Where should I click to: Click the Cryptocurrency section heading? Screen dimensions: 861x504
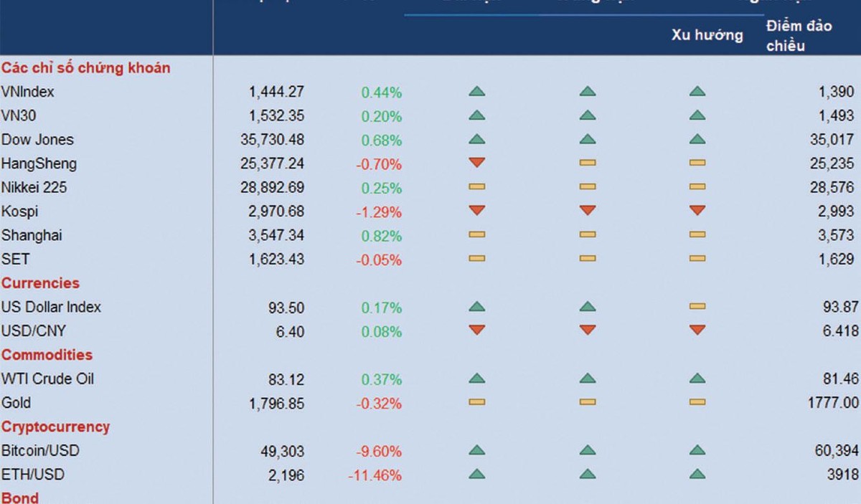pyautogui.click(x=55, y=427)
